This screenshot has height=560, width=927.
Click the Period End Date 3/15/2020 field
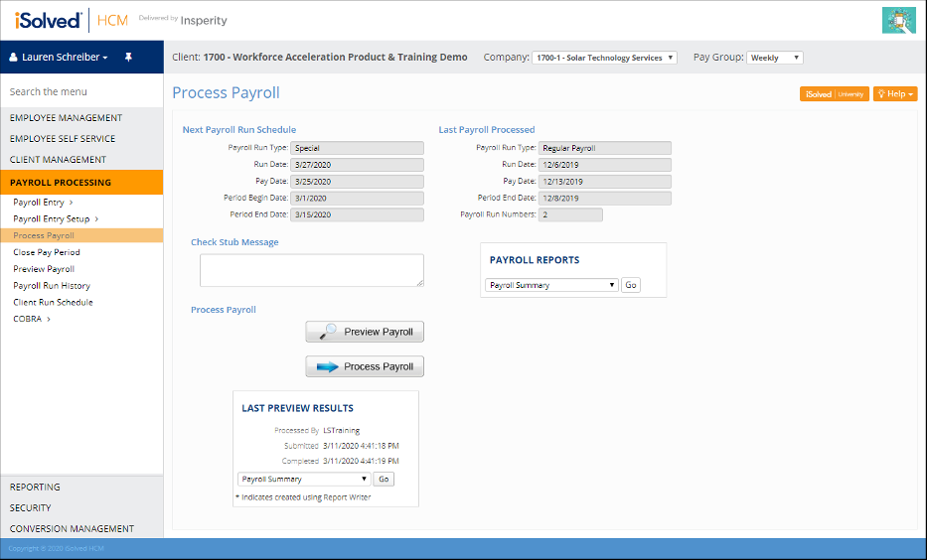(x=357, y=214)
